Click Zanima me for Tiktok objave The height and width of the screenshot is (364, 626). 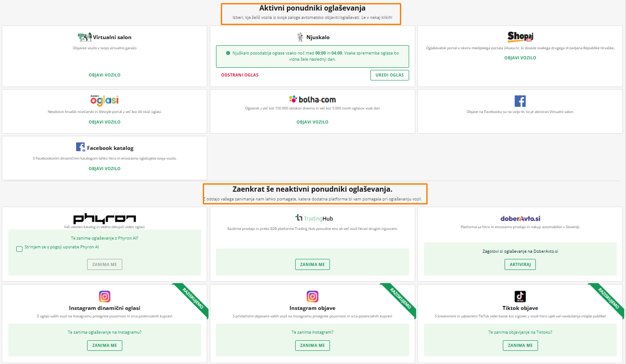520,346
